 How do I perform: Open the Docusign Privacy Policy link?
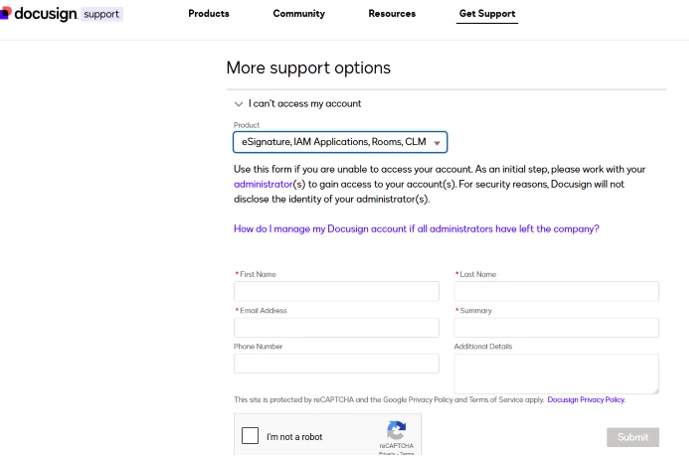(586, 400)
